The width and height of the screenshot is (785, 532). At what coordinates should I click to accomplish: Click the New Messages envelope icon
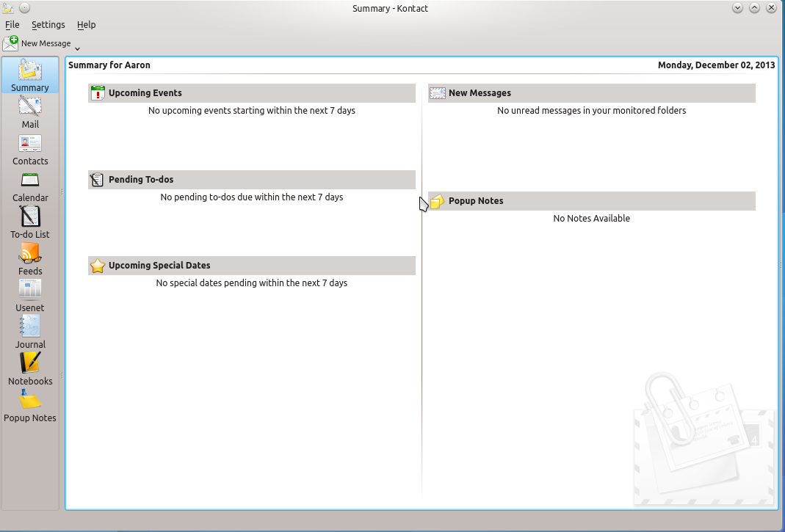(x=438, y=93)
